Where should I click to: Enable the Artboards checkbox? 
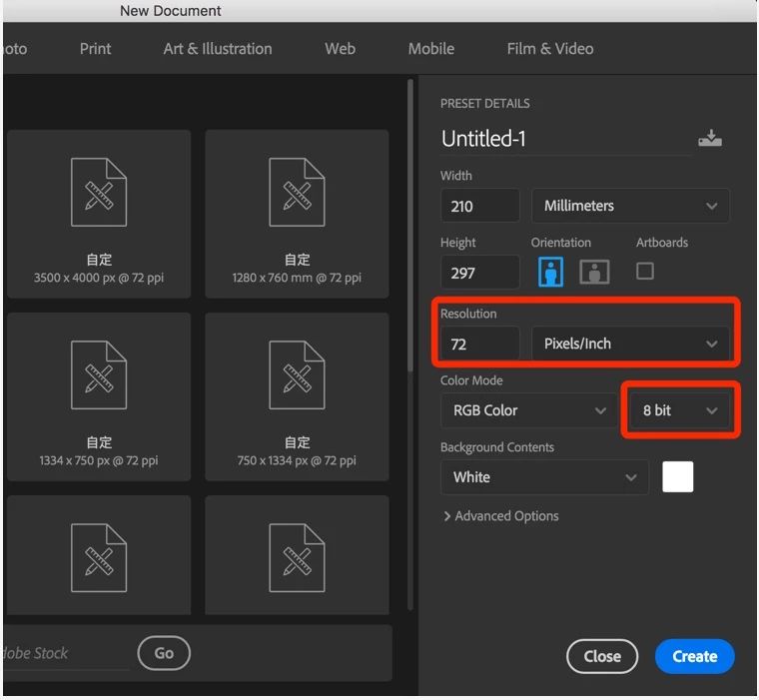645,271
